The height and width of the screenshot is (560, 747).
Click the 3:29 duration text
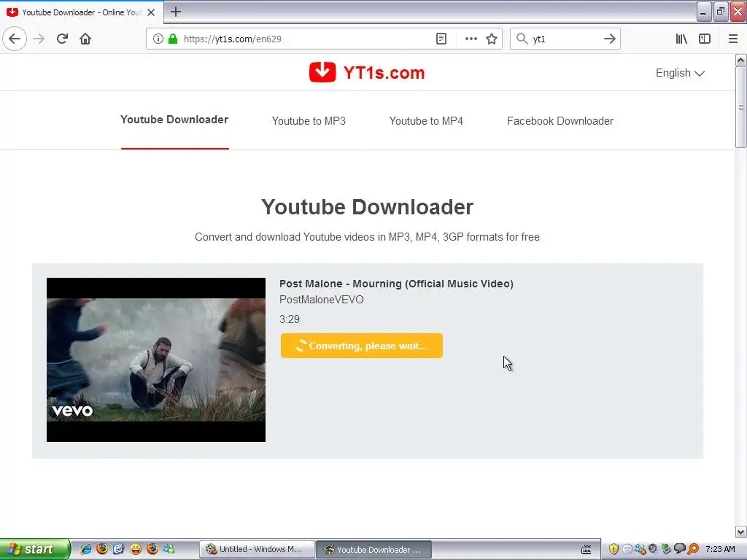click(x=290, y=319)
